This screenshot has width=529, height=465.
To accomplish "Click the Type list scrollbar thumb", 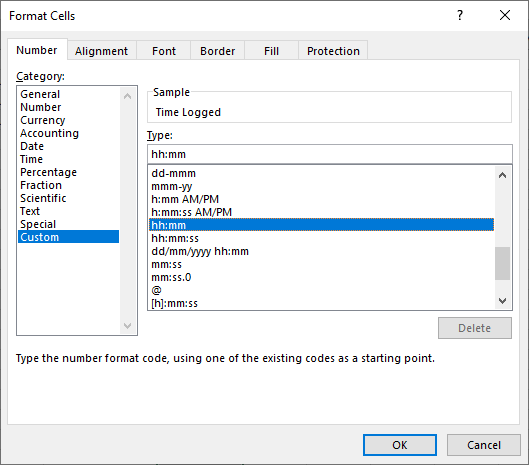I will tap(502, 263).
